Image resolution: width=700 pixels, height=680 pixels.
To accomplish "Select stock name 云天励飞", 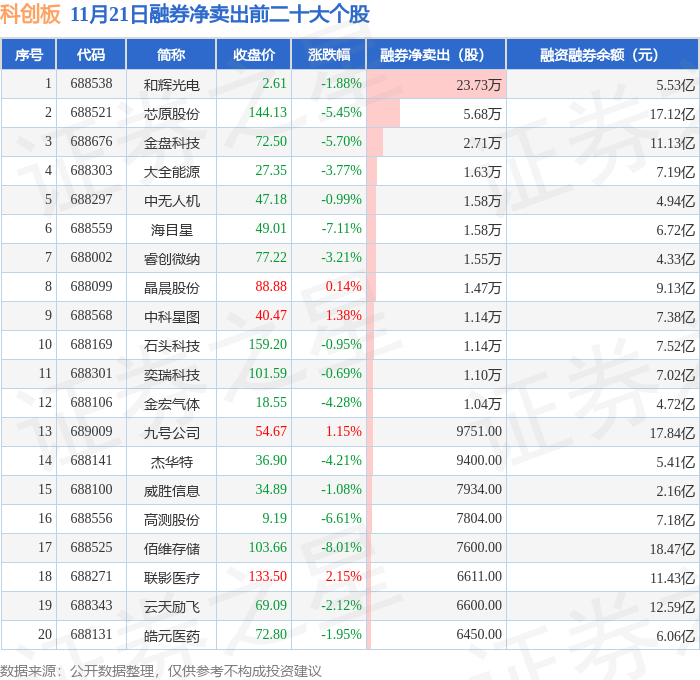I will point(171,607).
